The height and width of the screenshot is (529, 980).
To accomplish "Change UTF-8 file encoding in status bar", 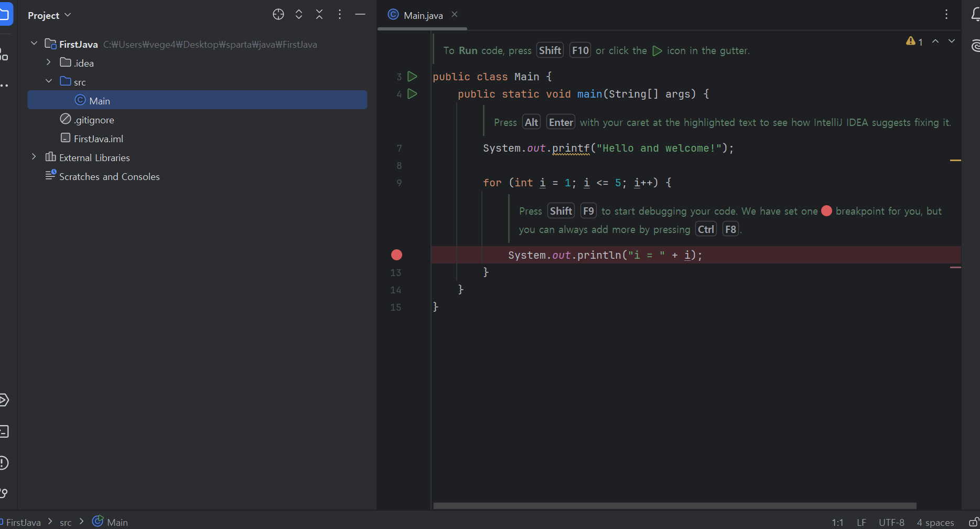I will coord(891,522).
